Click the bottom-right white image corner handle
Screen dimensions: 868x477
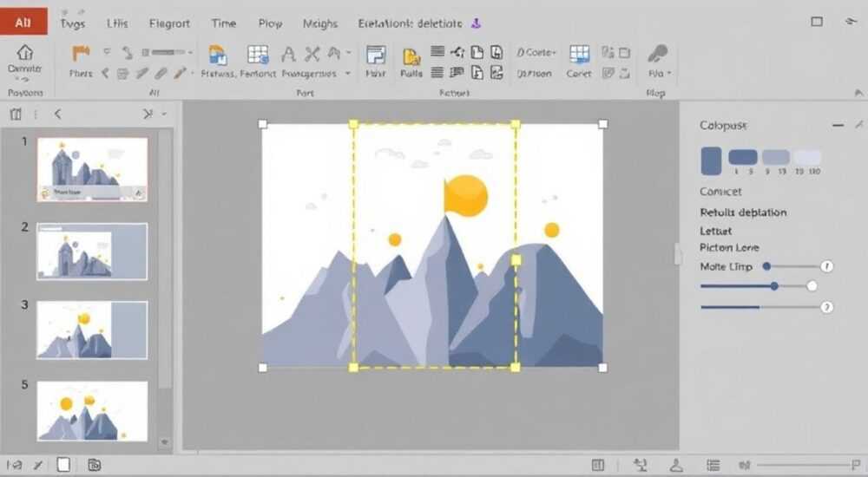(603, 368)
